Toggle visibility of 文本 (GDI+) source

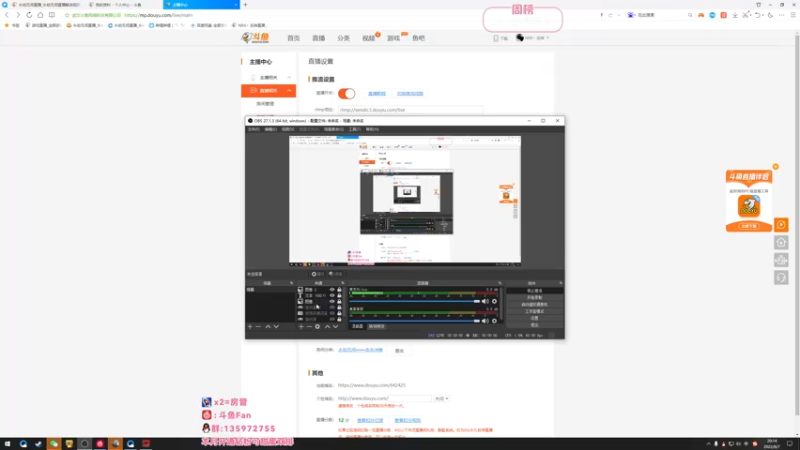click(x=332, y=295)
